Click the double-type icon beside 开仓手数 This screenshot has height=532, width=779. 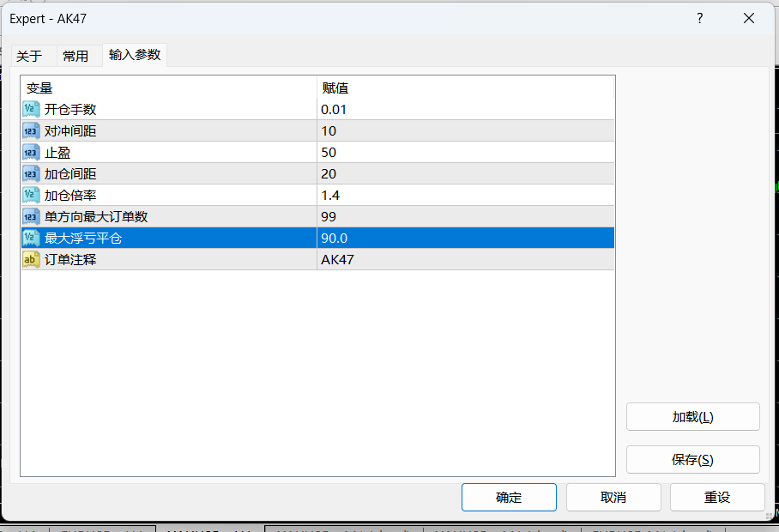(x=31, y=109)
